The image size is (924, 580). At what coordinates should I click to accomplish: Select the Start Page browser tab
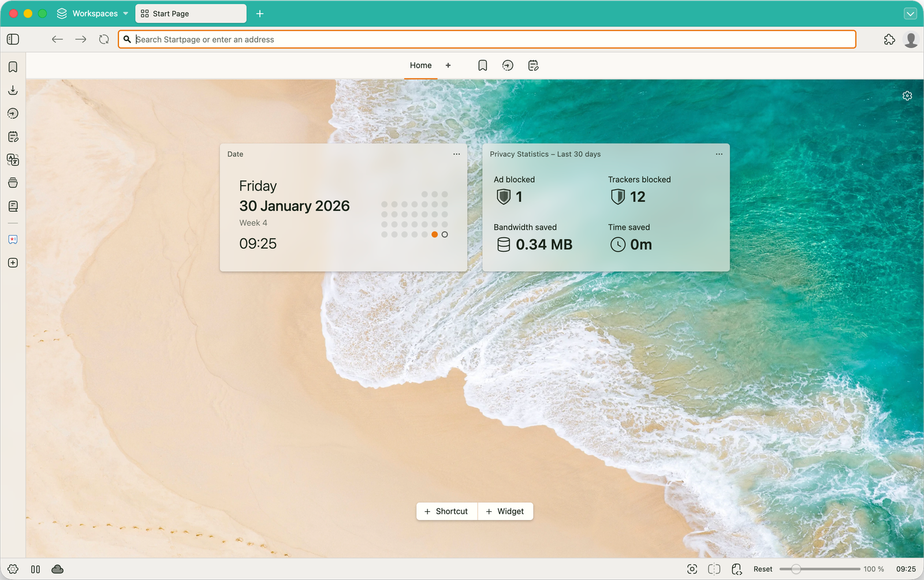(191, 13)
